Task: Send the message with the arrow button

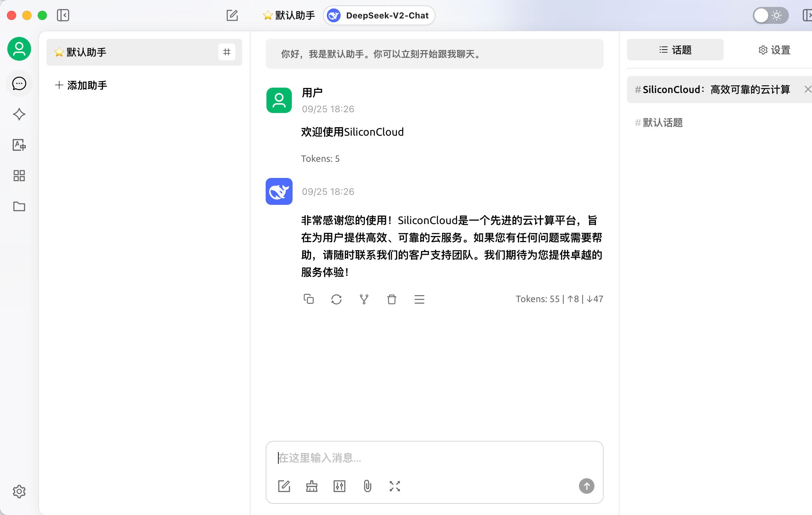Action: click(586, 486)
